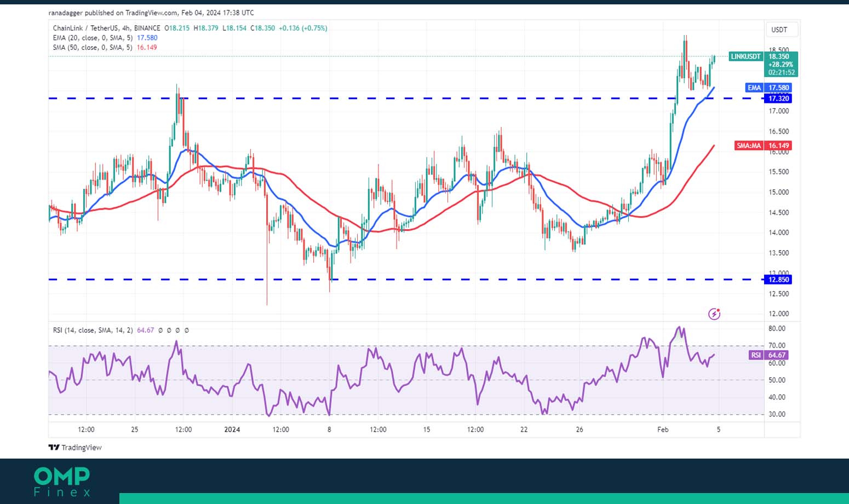The width and height of the screenshot is (849, 504).
Task: Click the OMP Finex logo
Action: click(x=62, y=482)
